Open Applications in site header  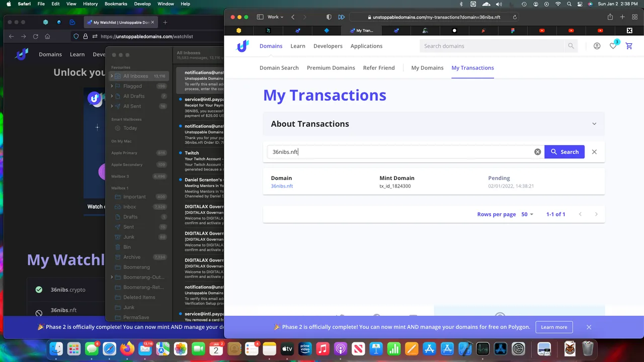[x=366, y=46]
